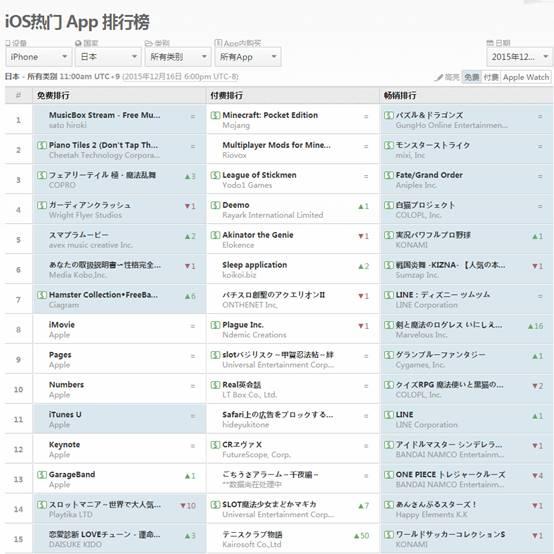Click in-app purchase icon beside Piano Tiles 2
The height and width of the screenshot is (554, 554).
42,145
